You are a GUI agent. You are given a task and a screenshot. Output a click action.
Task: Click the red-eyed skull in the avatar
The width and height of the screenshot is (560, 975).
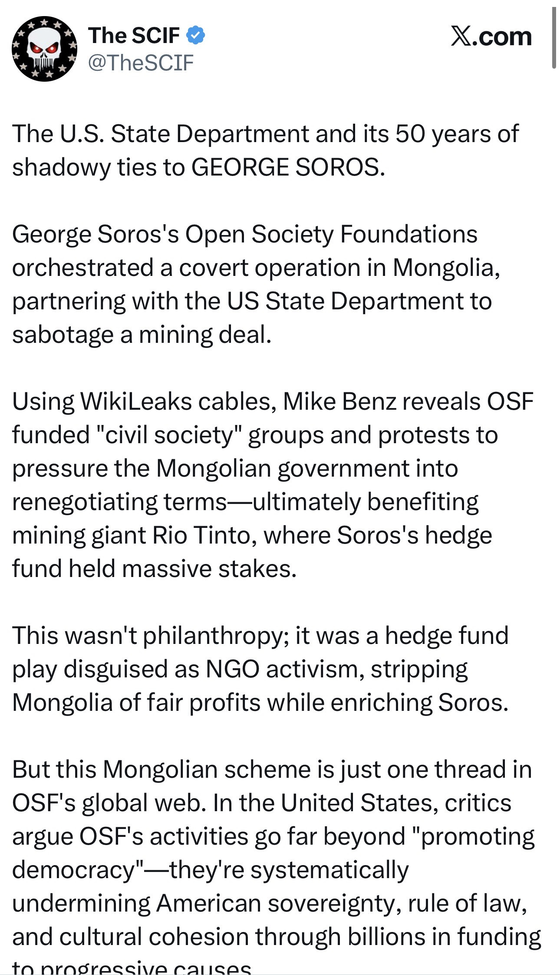click(43, 51)
